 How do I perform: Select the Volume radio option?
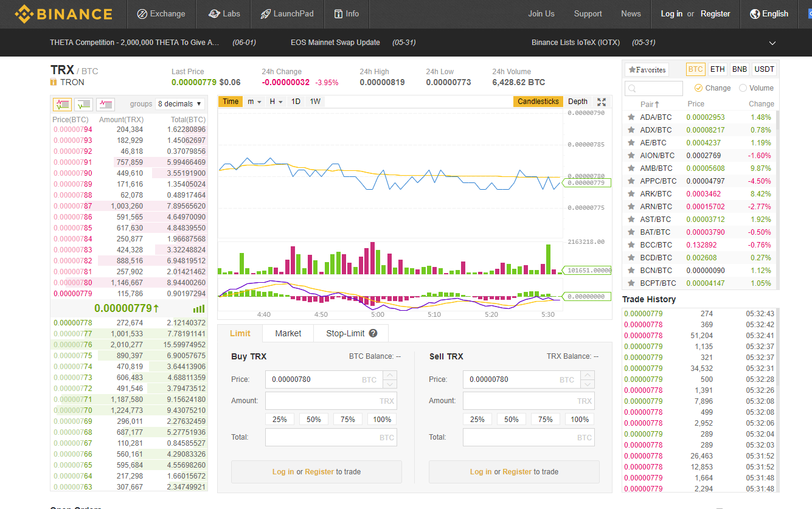(x=743, y=88)
